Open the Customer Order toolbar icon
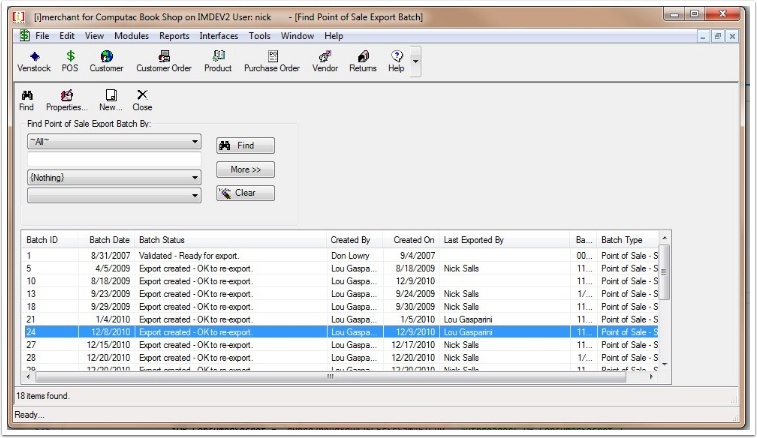 point(164,61)
